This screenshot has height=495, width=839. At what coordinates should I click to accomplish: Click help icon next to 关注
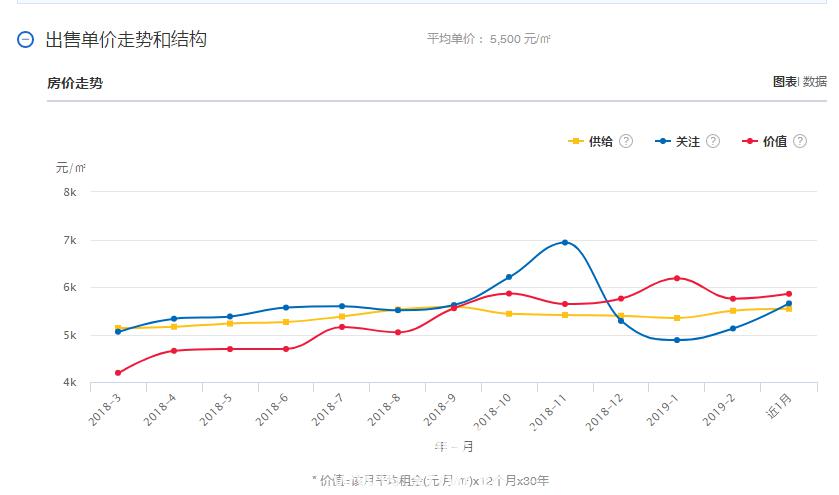[713, 141]
